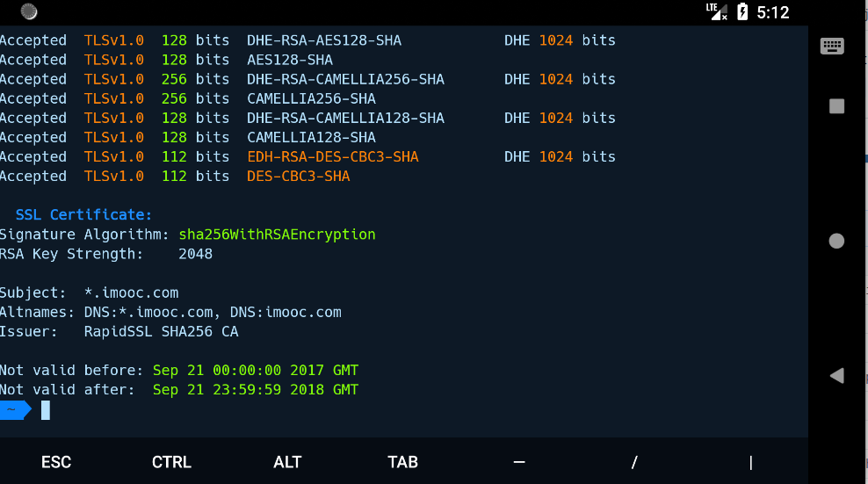868x484 pixels.
Task: Click the SSL Certificate heading
Action: tap(83, 215)
